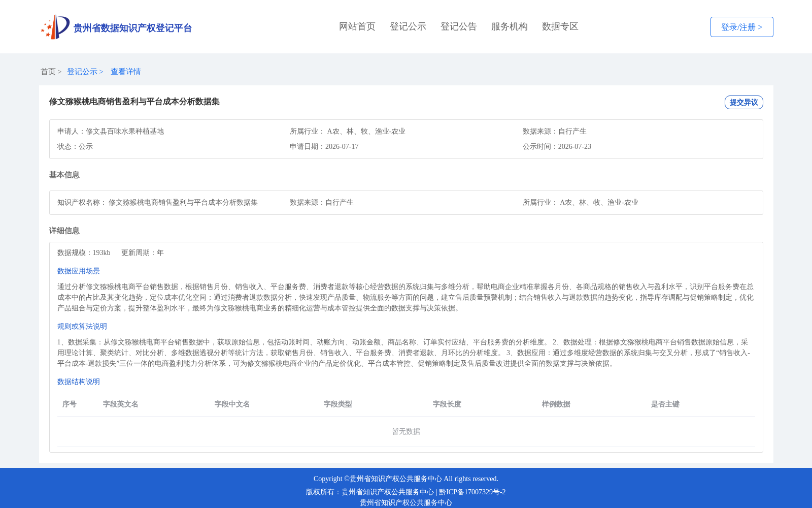Click the 更新周期：年 text

(143, 252)
